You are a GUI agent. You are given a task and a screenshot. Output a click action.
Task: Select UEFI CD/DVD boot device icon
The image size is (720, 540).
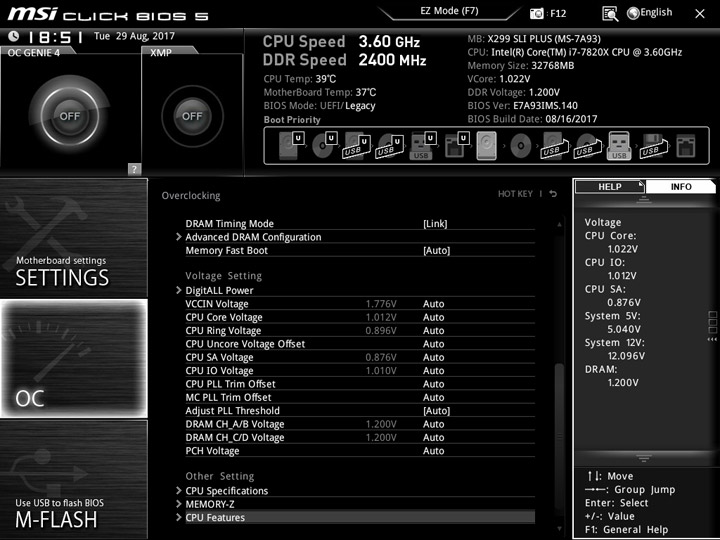tap(324, 146)
